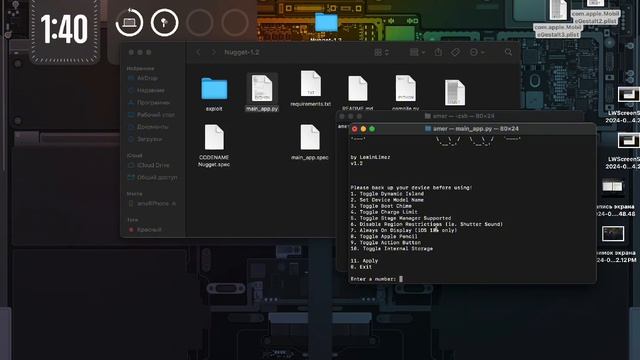Click "2. Set Device Model Name" line
The height and width of the screenshot is (360, 640).
[387, 200]
